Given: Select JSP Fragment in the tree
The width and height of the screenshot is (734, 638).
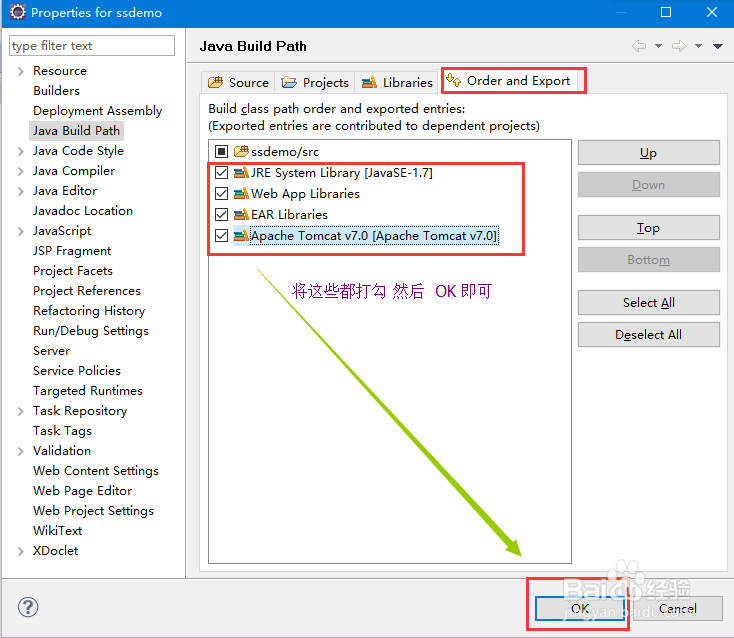Looking at the screenshot, I should [x=72, y=251].
